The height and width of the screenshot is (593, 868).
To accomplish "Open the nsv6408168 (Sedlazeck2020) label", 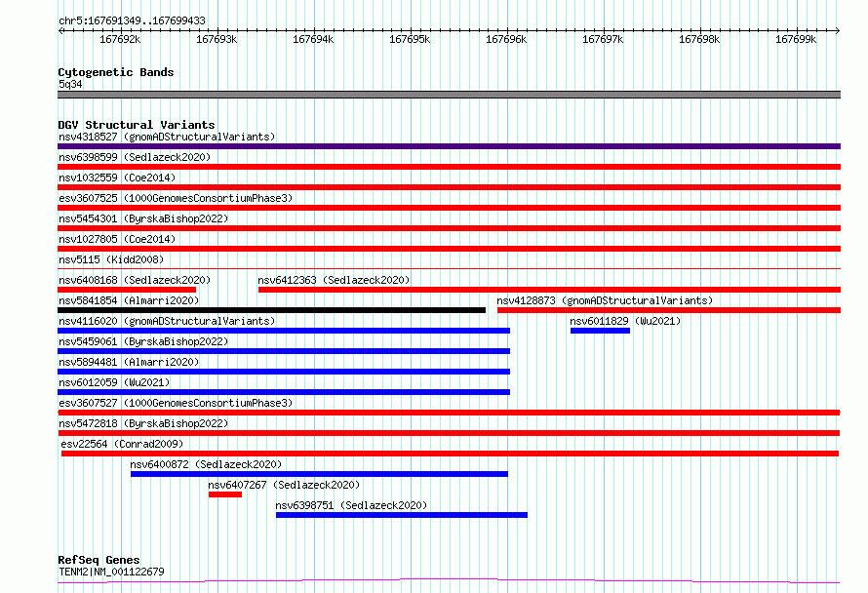I will 135,280.
